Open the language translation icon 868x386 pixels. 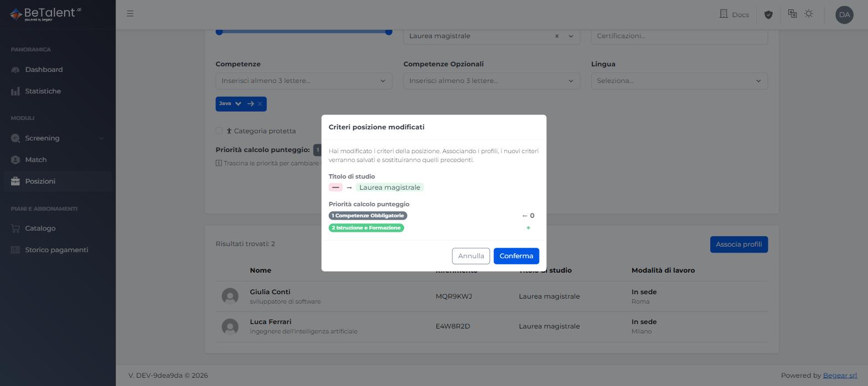(x=792, y=14)
